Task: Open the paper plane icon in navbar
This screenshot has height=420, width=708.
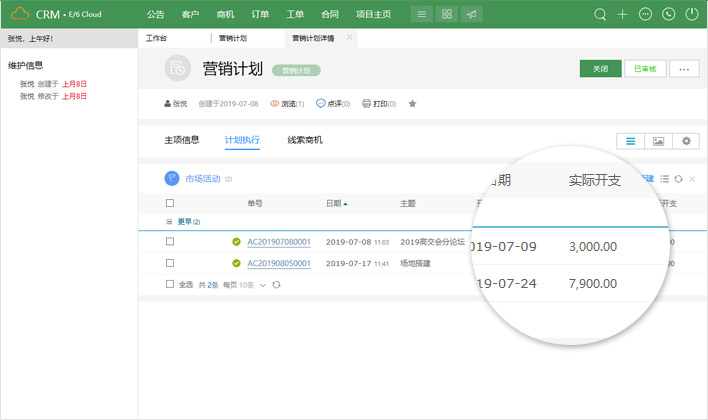Action: [x=471, y=14]
